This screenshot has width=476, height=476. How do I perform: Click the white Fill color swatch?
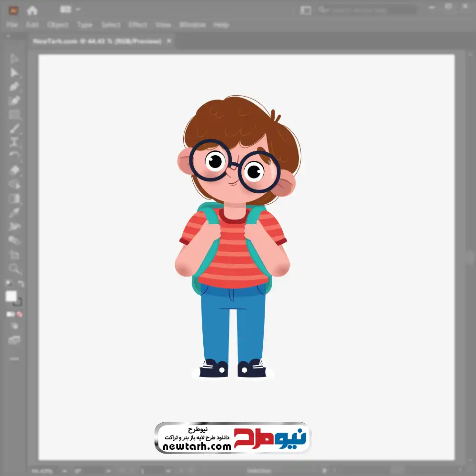pos(11,296)
